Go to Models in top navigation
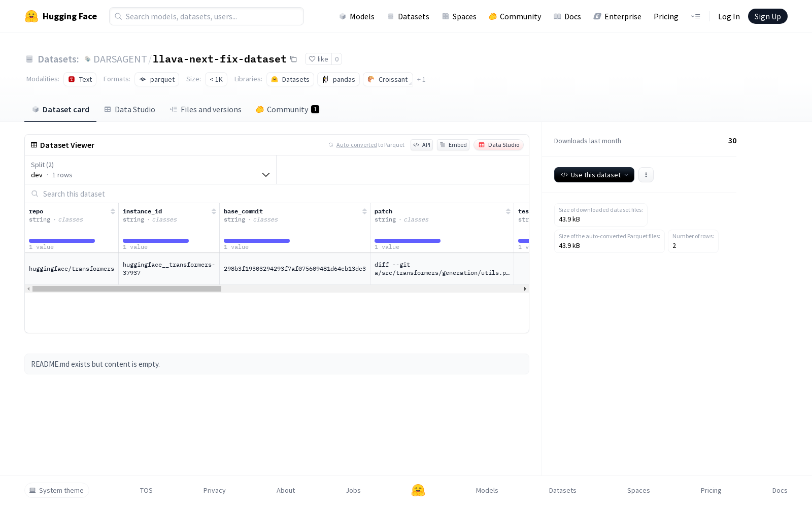 coord(357,16)
